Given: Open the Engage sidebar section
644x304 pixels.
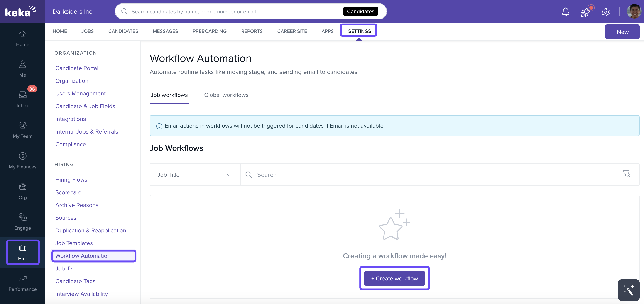Looking at the screenshot, I should pos(22,221).
